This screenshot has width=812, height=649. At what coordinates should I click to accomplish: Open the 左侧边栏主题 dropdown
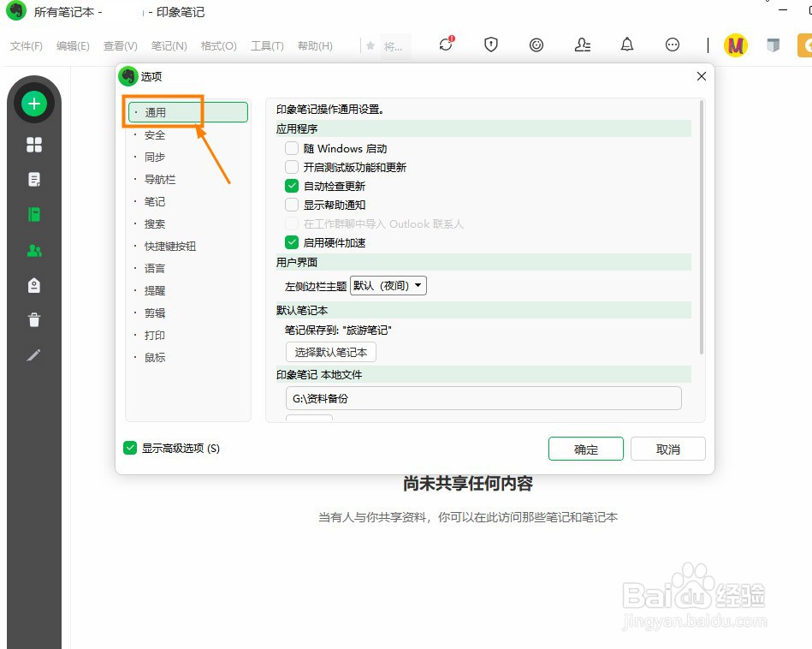point(388,285)
